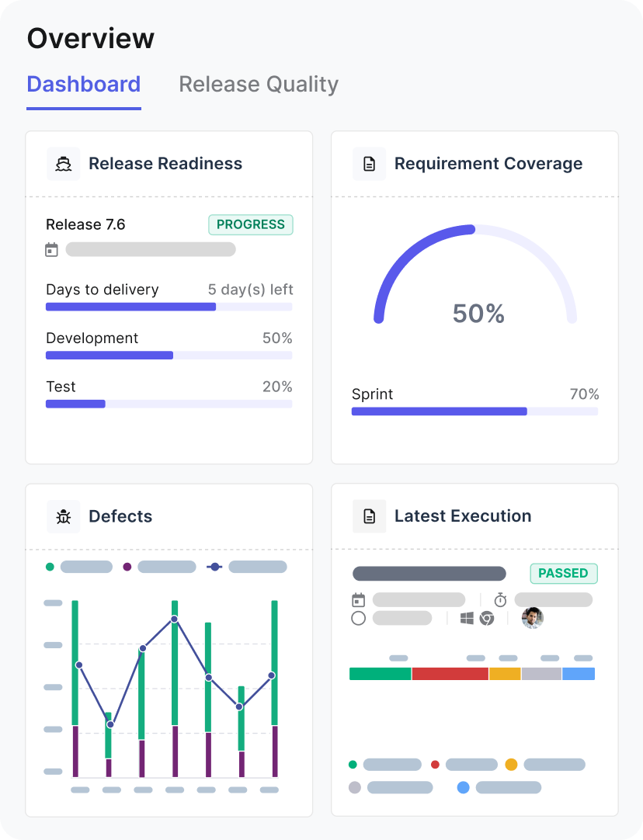Toggle the green dot legend in Defects
The image size is (643, 840).
pos(50,567)
